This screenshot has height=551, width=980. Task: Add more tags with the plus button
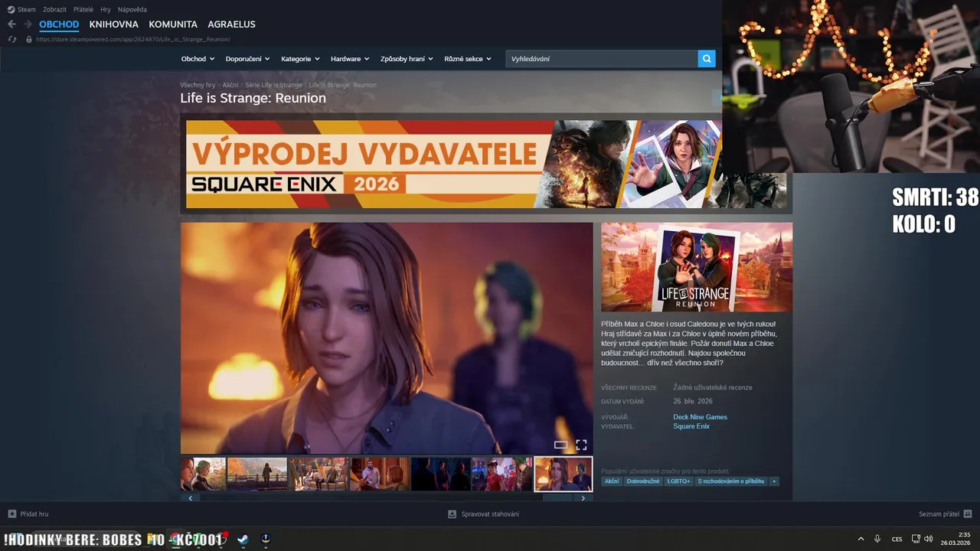[774, 481]
